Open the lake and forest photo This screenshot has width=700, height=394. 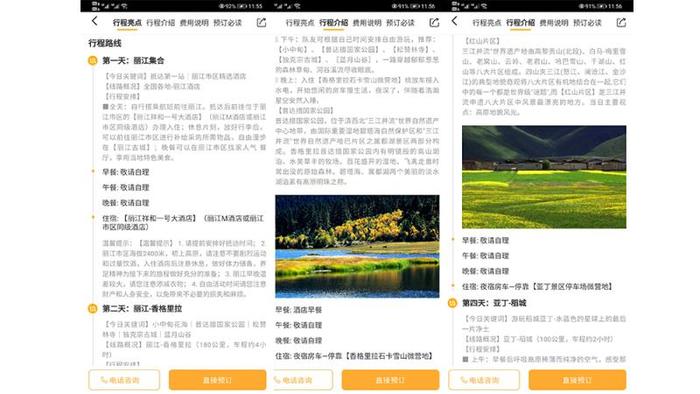click(357, 246)
